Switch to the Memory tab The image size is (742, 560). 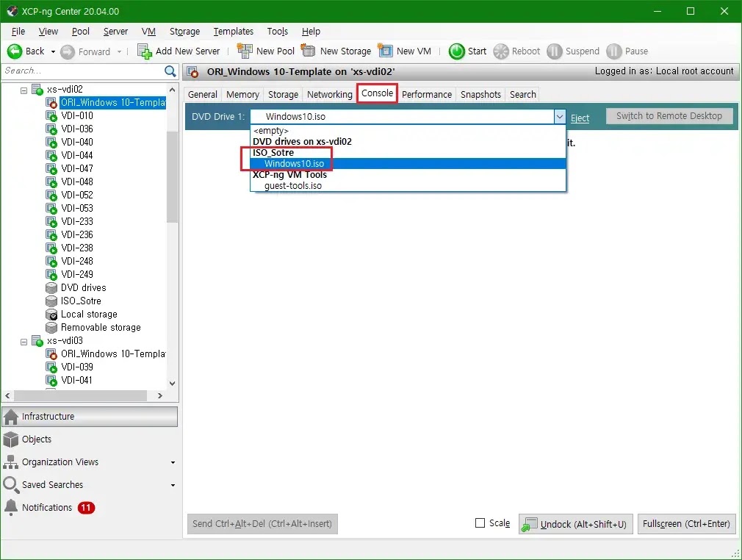[x=242, y=94]
